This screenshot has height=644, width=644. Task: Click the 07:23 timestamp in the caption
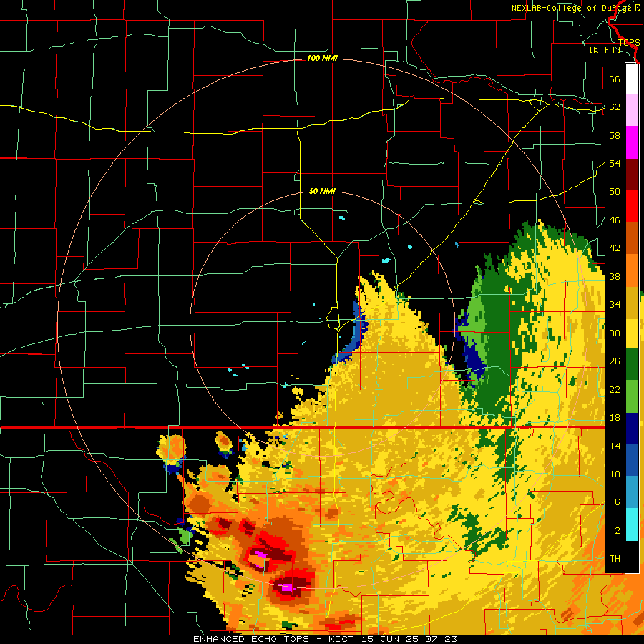(441, 639)
